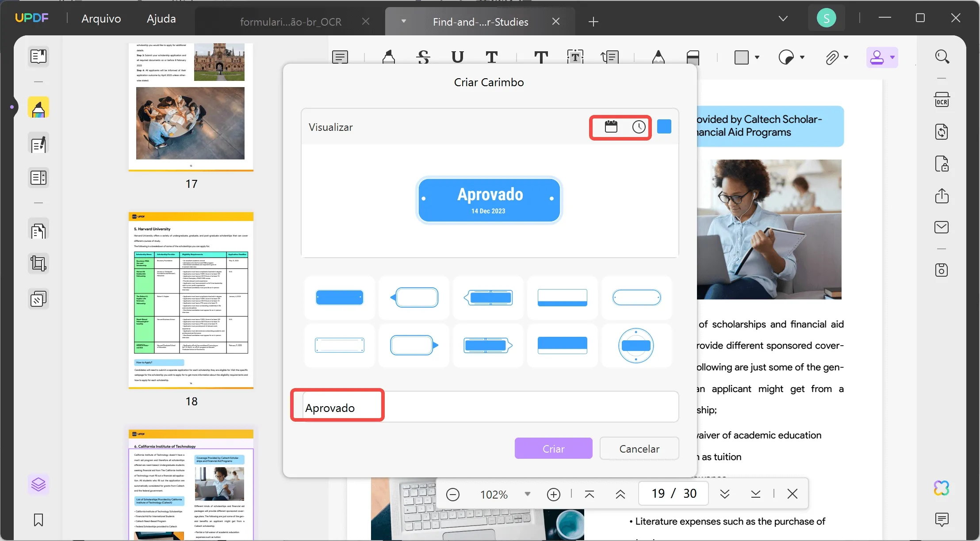
Task: Toggle the time display on the stamp
Action: click(639, 127)
